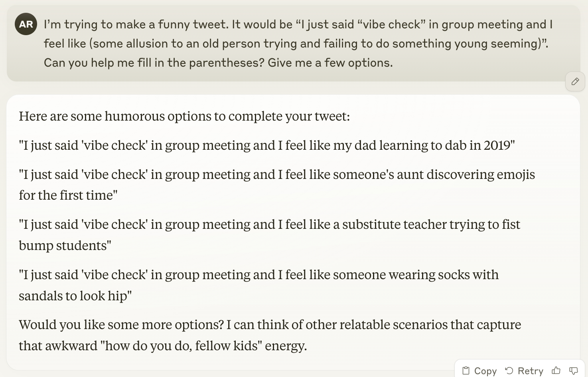Image resolution: width=588 pixels, height=377 pixels.
Task: Click 'Give me a few options.' in prompt
Action: tap(330, 63)
